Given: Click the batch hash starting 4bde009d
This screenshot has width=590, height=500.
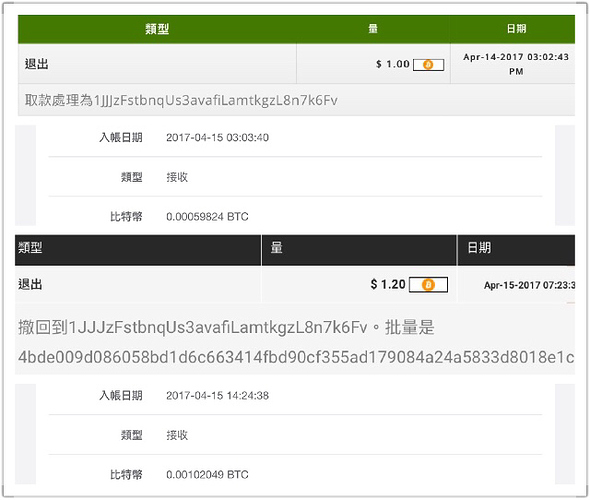Looking at the screenshot, I should [296, 357].
